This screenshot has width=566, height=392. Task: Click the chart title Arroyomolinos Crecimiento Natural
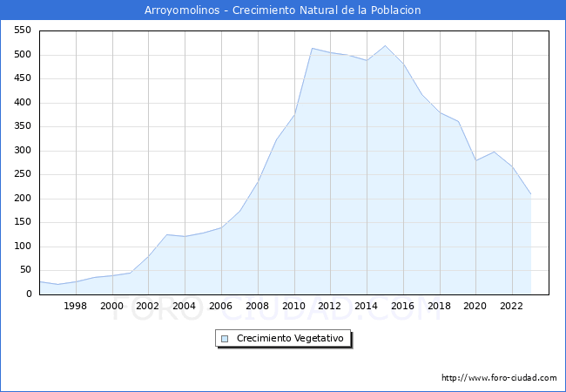(283, 10)
